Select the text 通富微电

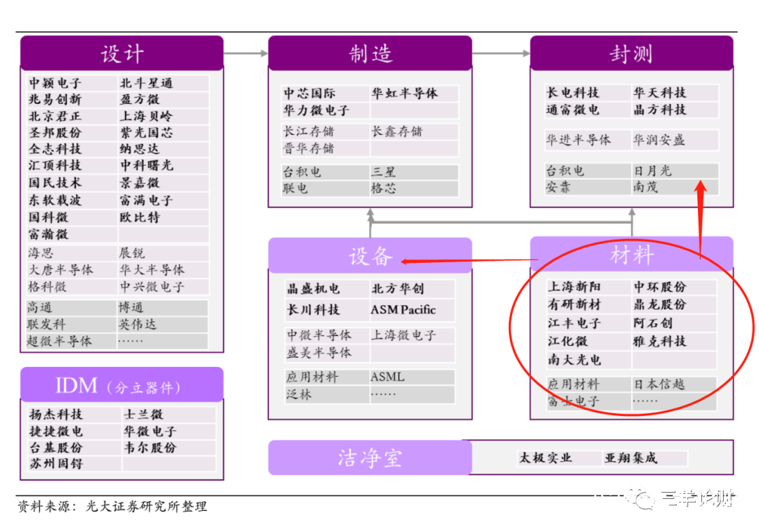tap(573, 110)
